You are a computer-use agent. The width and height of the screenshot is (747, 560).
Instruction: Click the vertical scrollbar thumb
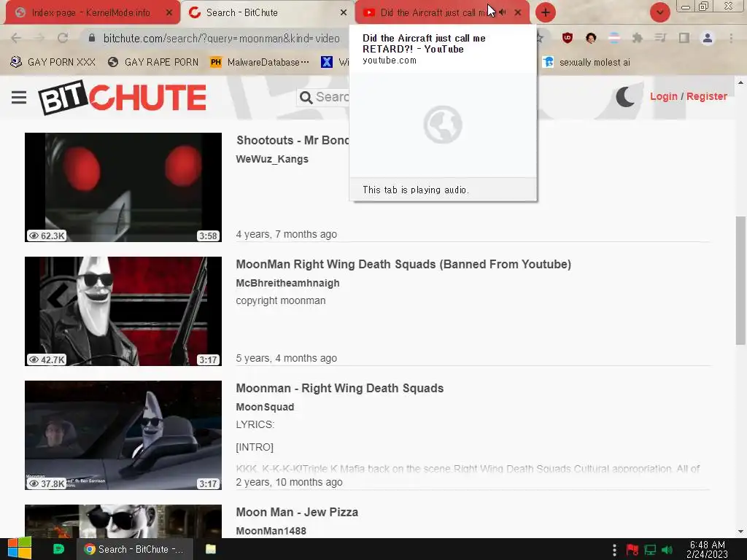(740, 280)
